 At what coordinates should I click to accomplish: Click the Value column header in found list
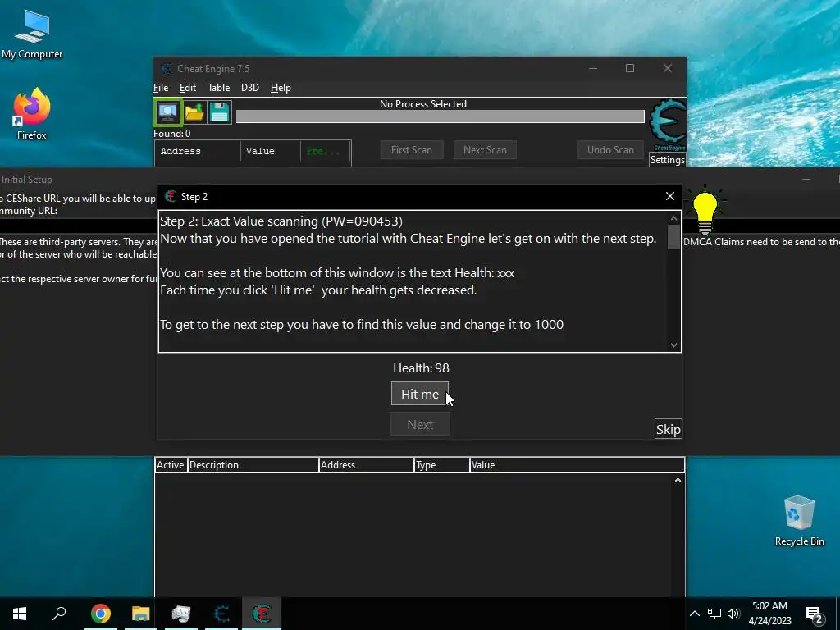coord(271,151)
